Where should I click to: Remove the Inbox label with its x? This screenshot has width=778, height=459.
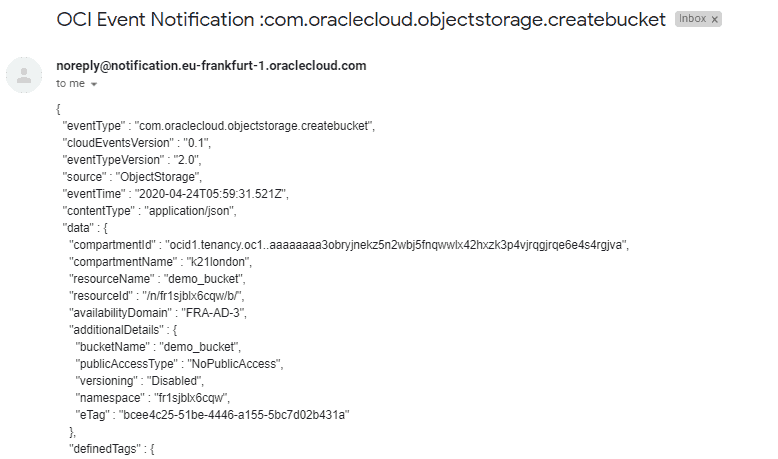[714, 19]
